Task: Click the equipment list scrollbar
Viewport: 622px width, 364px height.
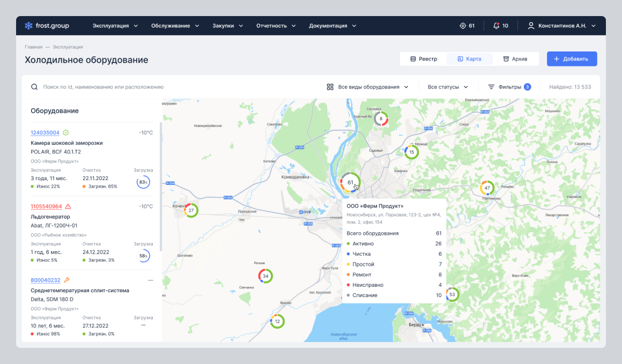Action: click(x=160, y=187)
